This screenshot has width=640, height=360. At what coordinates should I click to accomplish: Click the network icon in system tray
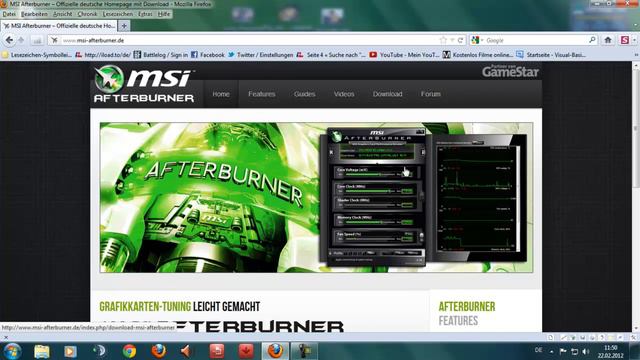click(x=574, y=351)
